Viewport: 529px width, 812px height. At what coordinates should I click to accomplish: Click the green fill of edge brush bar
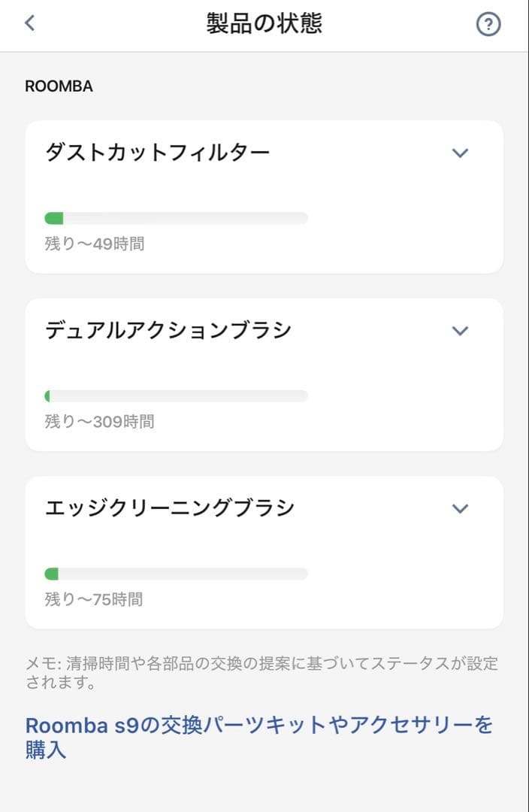pos(52,574)
